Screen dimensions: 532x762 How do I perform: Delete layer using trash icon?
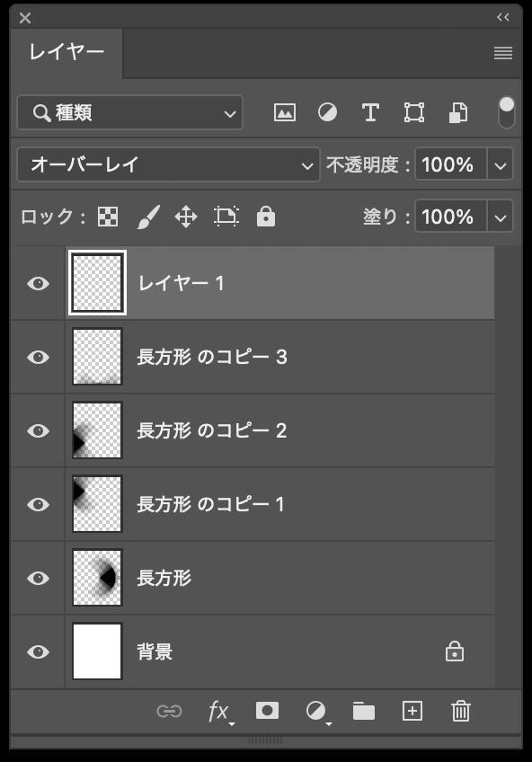[460, 711]
